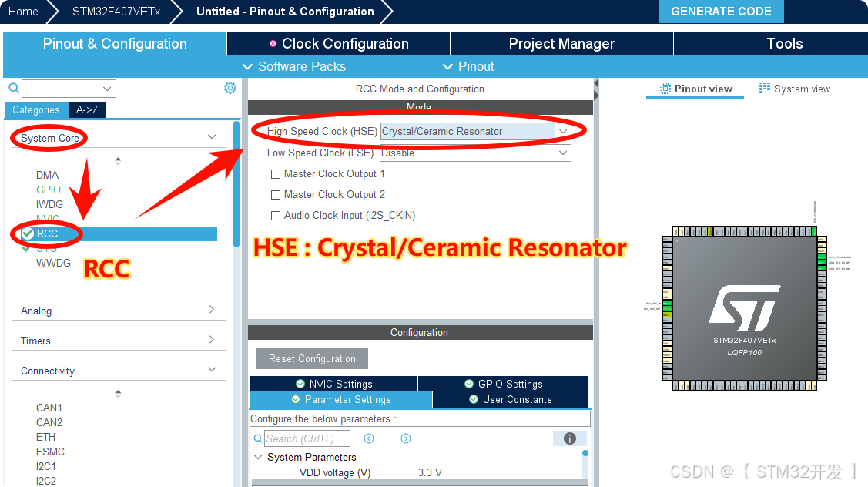Enable Audio Clock Input (I2S_CKIN)

tap(276, 216)
